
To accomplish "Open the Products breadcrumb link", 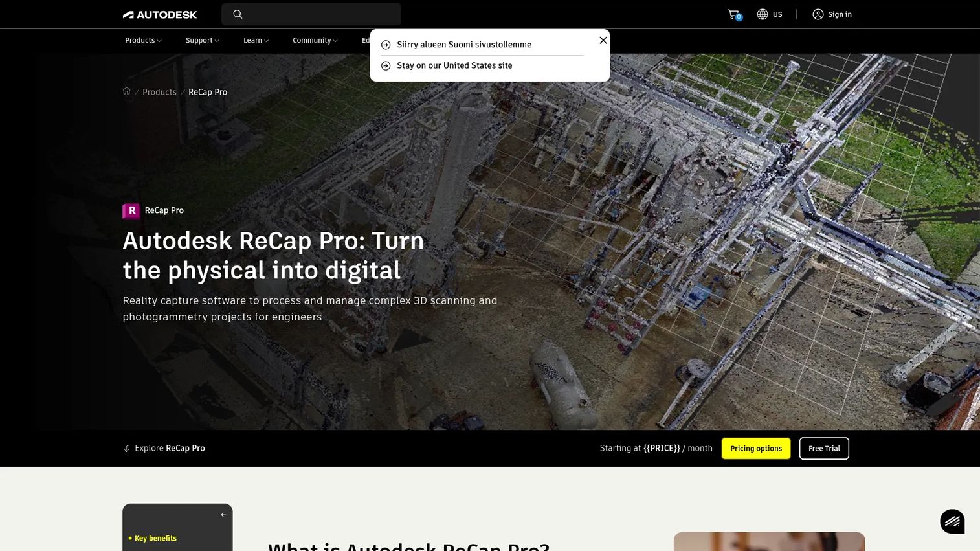I will [159, 92].
